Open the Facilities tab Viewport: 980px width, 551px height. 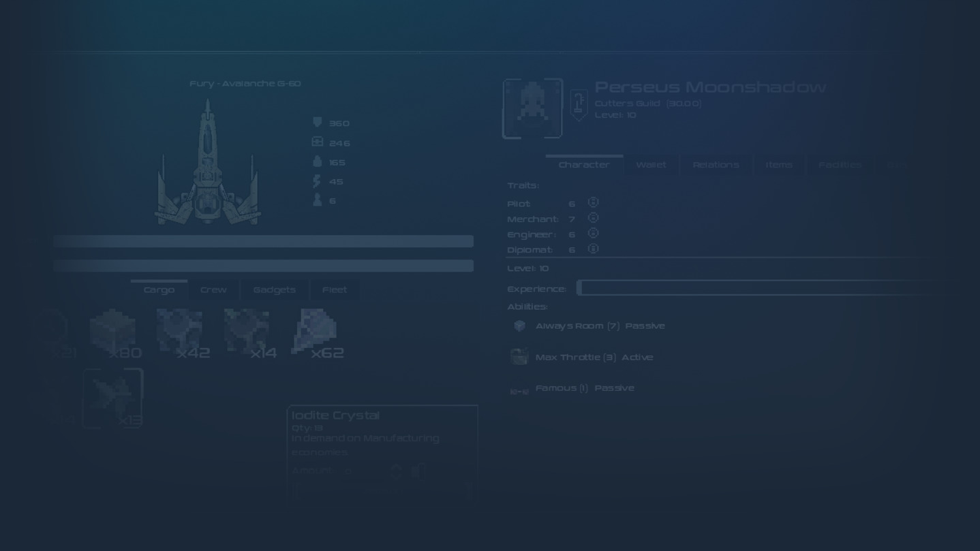840,165
